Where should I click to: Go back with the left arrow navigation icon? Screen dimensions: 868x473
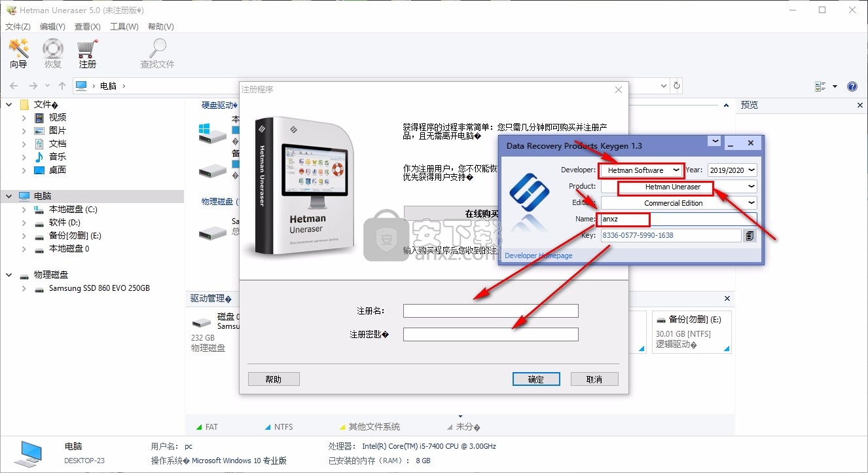point(14,86)
